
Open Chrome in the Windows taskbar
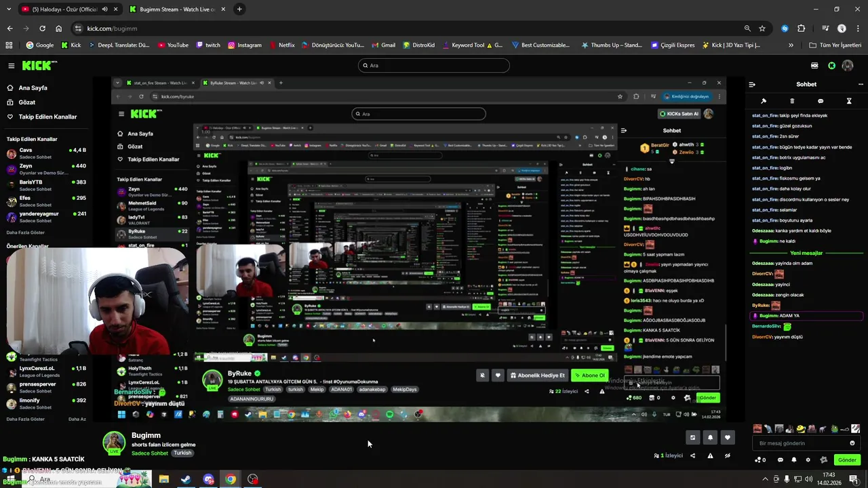(231, 479)
